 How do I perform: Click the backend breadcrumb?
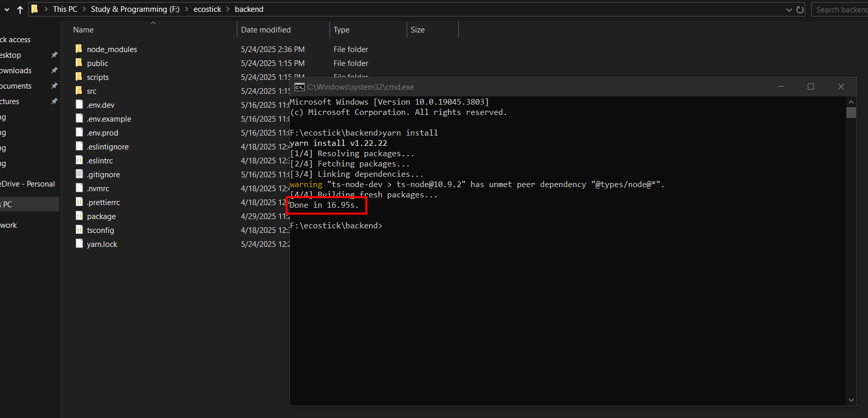(x=249, y=9)
